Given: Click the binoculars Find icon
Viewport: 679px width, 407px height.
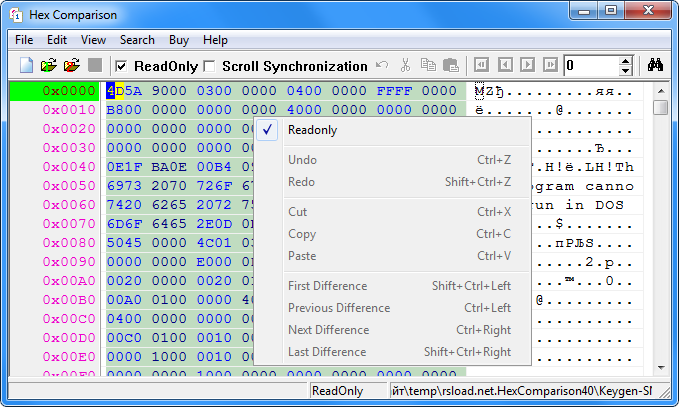Looking at the screenshot, I should point(656,66).
